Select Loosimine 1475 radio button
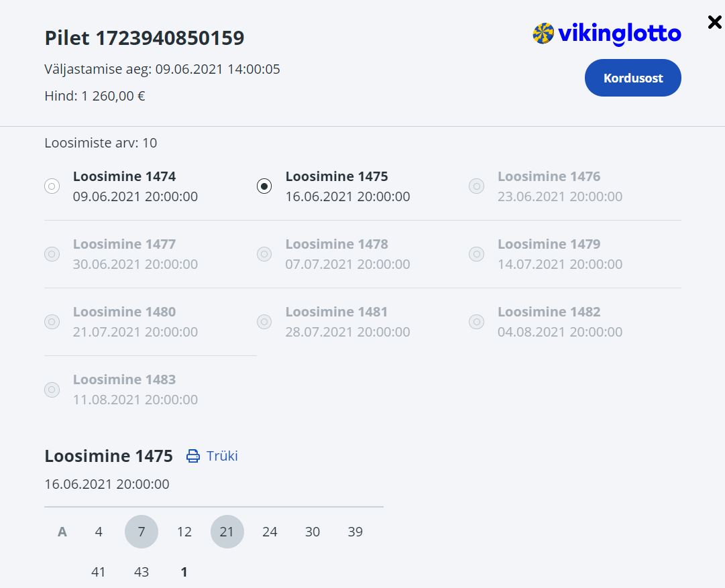The image size is (725, 588). click(x=264, y=186)
